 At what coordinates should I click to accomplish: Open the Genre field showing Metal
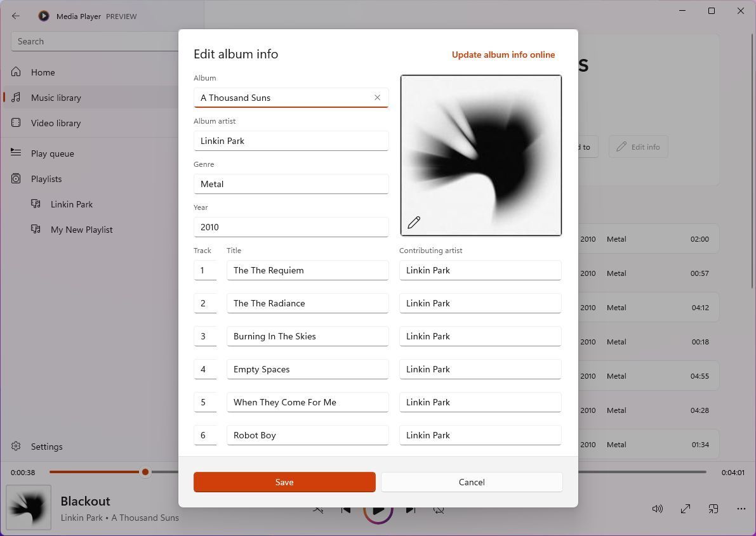pyautogui.click(x=291, y=184)
